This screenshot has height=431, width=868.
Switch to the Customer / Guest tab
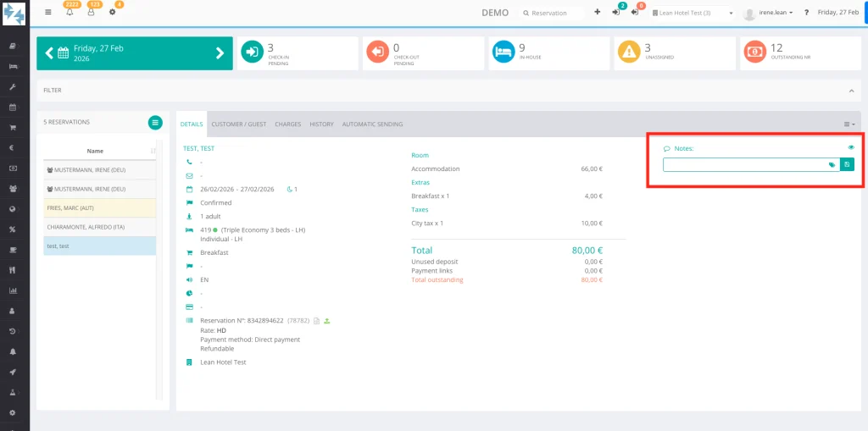point(238,124)
